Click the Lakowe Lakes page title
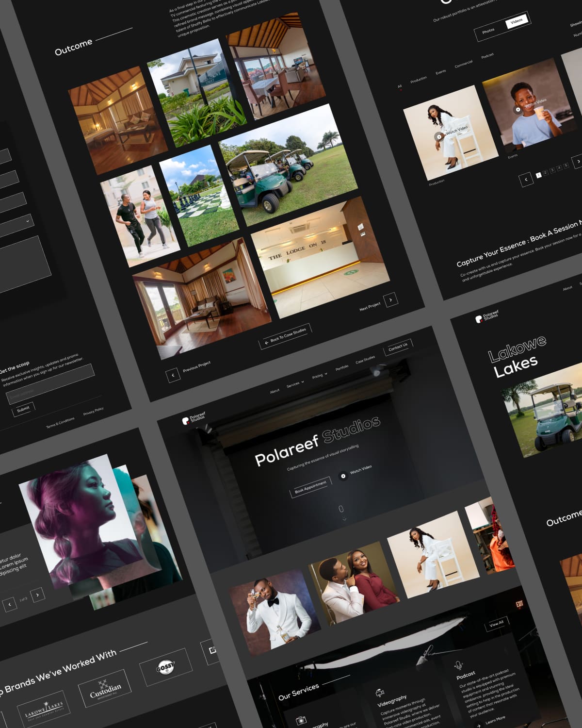The width and height of the screenshot is (582, 728). coord(517,357)
